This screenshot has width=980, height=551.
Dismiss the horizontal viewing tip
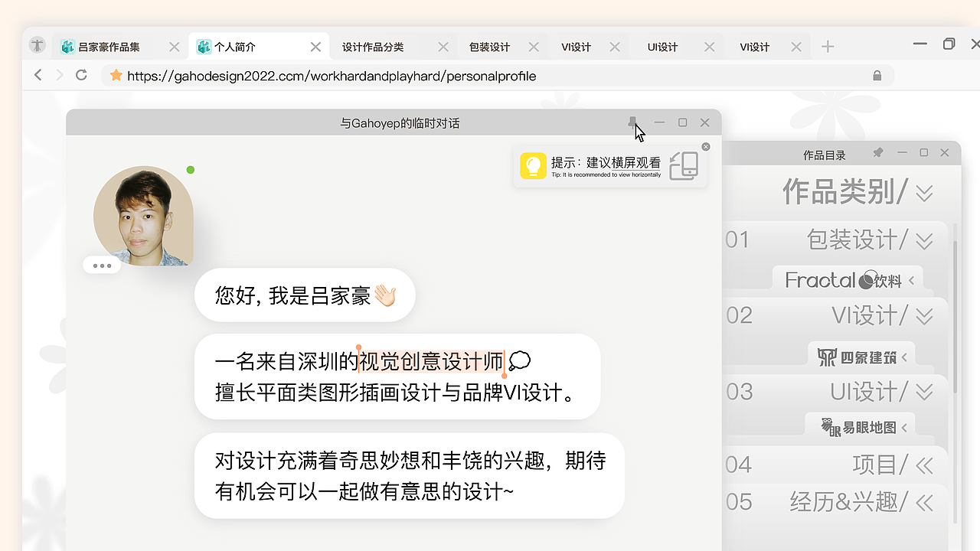(x=706, y=146)
